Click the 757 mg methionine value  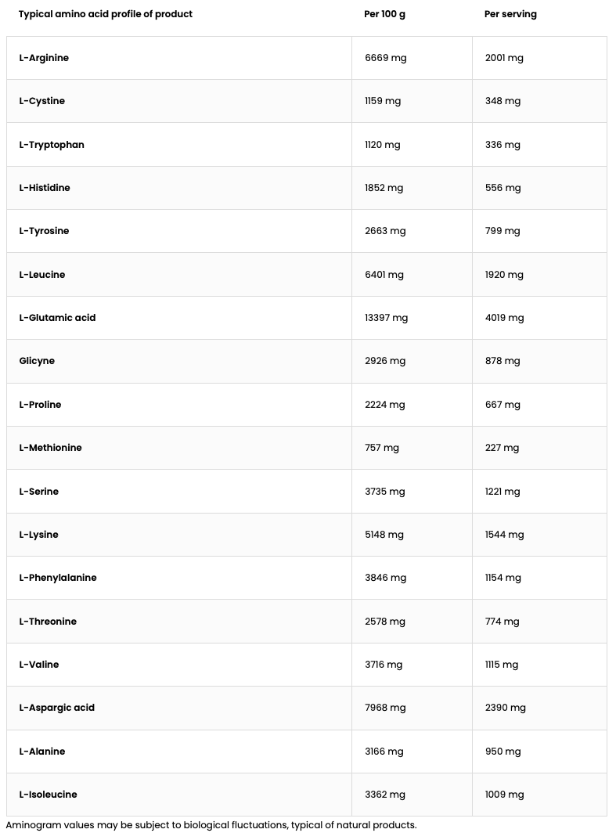382,448
